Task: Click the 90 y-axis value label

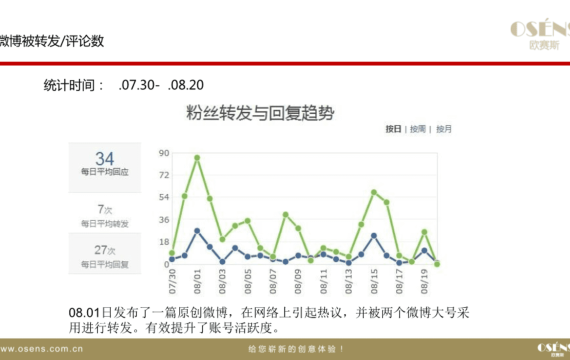Action: tap(164, 153)
